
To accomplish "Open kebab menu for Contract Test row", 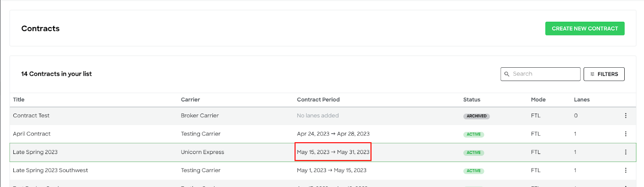I will point(625,116).
